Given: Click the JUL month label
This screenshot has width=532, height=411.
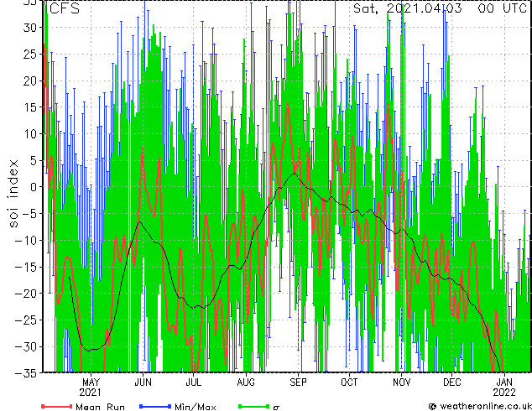Looking at the screenshot, I should pos(193,382).
